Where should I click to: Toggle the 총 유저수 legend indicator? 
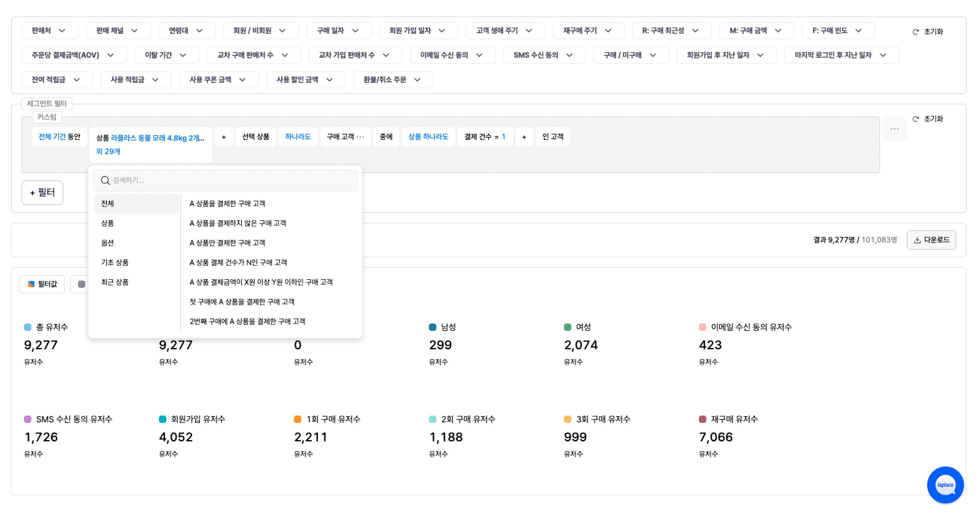(x=27, y=327)
